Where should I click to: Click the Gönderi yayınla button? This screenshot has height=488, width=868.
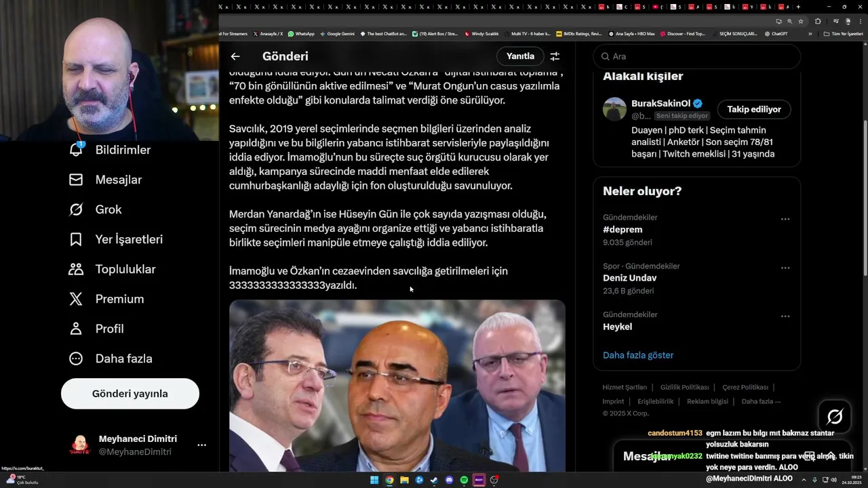[x=130, y=394]
